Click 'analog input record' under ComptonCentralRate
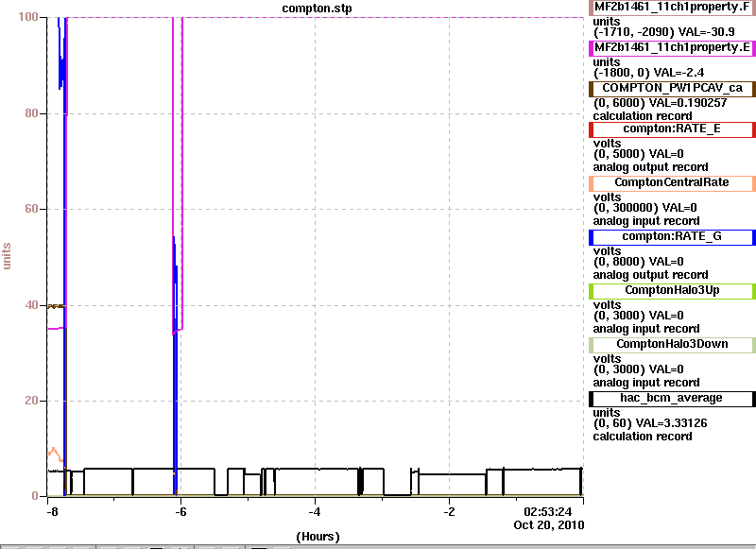 (646, 221)
